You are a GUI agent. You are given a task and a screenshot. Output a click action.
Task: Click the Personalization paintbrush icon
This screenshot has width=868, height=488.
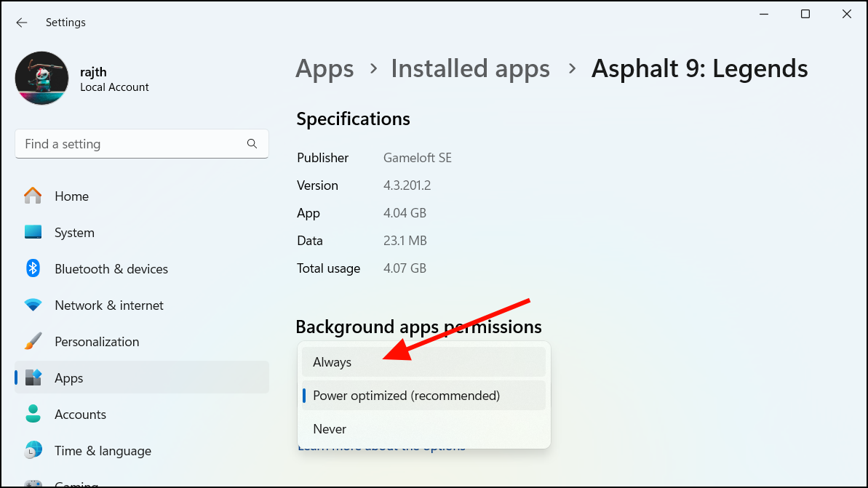[x=33, y=341]
